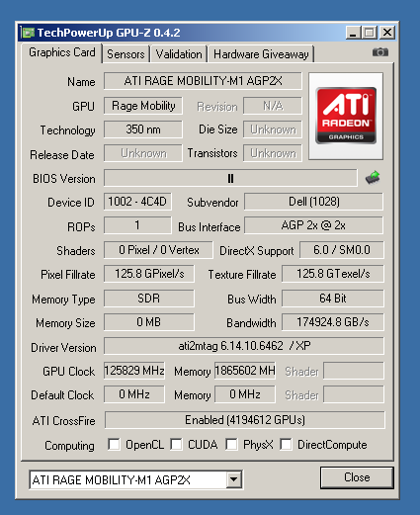Viewport: 420px width, 515px height.
Task: Click the Close button at the bottom
Action: 357,477
